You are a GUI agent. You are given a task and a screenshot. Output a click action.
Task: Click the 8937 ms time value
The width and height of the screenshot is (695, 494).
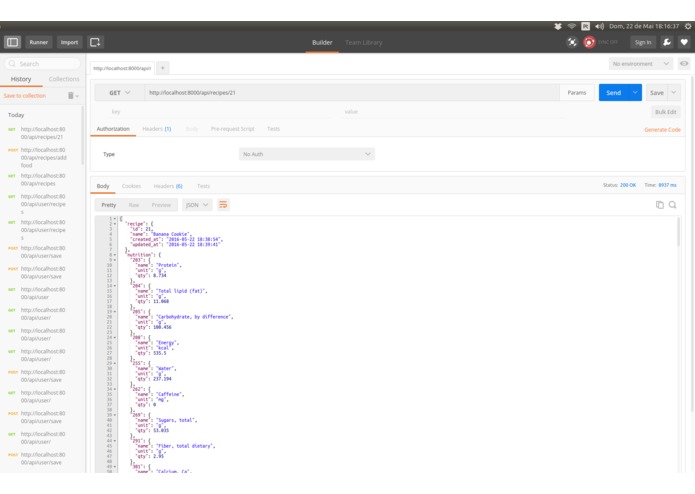point(667,185)
